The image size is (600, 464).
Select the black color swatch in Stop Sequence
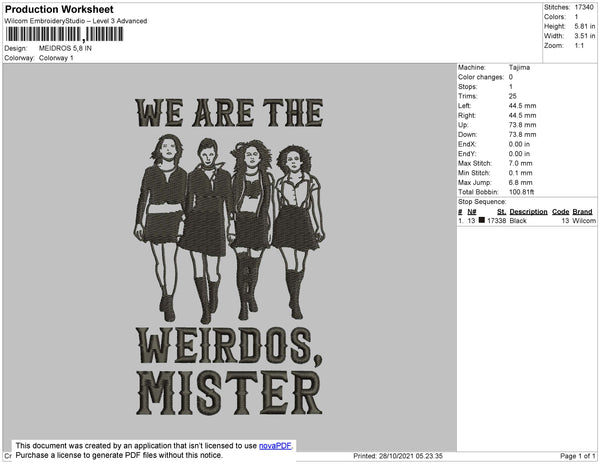[x=482, y=220]
